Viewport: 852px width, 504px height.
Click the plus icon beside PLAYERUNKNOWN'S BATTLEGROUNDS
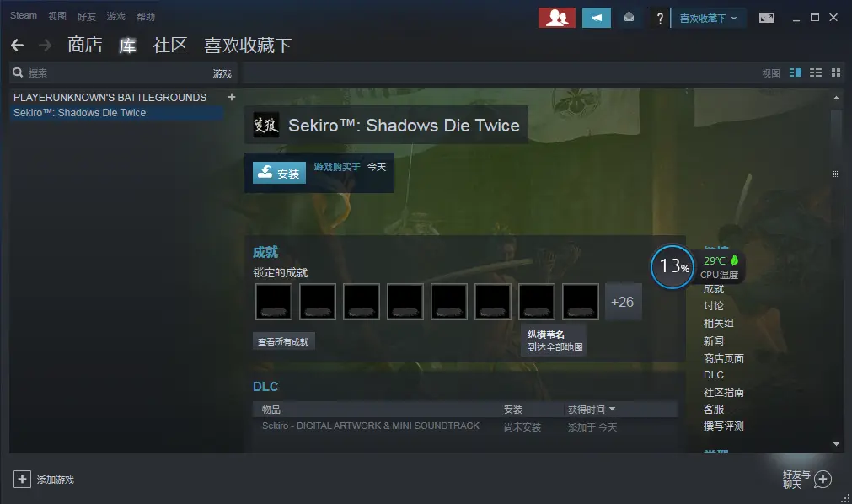[232, 97]
